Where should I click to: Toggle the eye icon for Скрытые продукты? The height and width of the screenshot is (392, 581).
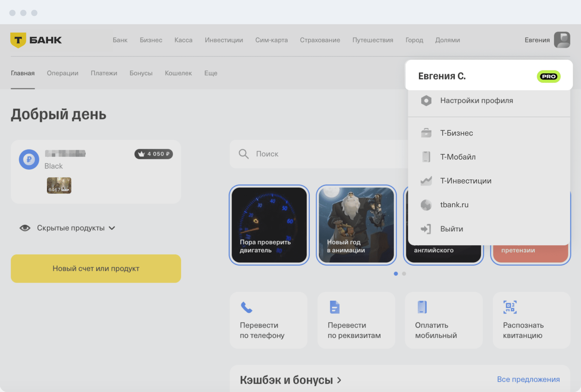[25, 228]
